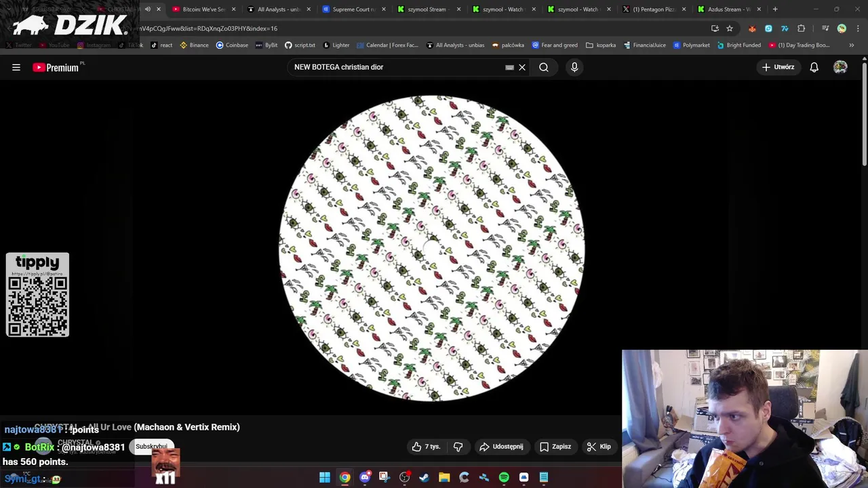Viewport: 868px width, 488px height.
Task: Click the Subskrybuj subscribe button
Action: [x=151, y=447]
